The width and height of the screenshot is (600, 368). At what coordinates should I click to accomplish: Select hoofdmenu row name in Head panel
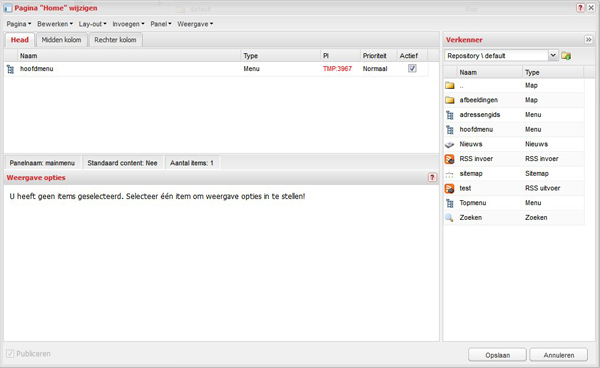click(x=37, y=69)
